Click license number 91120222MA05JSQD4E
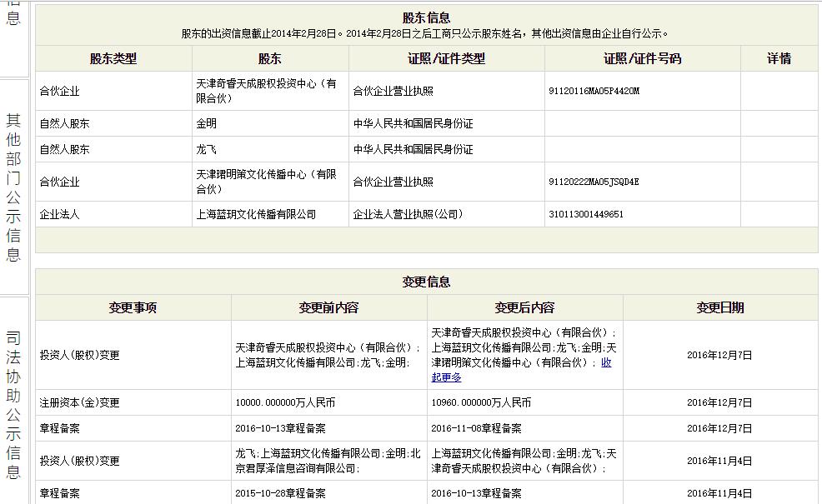This screenshot has height=504, width=822. [x=594, y=182]
